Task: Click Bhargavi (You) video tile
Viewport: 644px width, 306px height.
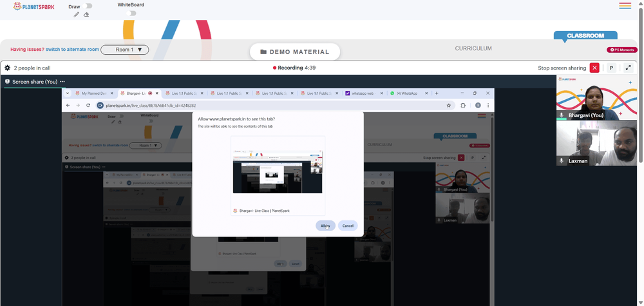Action: 596,97
